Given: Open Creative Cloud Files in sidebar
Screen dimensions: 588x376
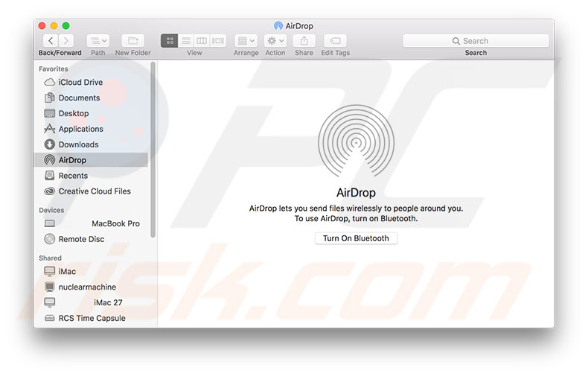Looking at the screenshot, I should coord(91,191).
